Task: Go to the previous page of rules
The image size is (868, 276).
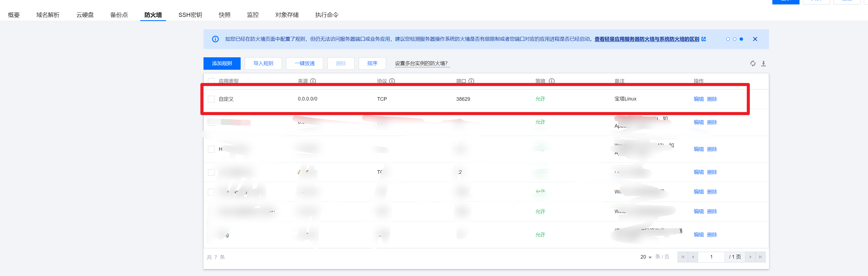Action: 693,257
